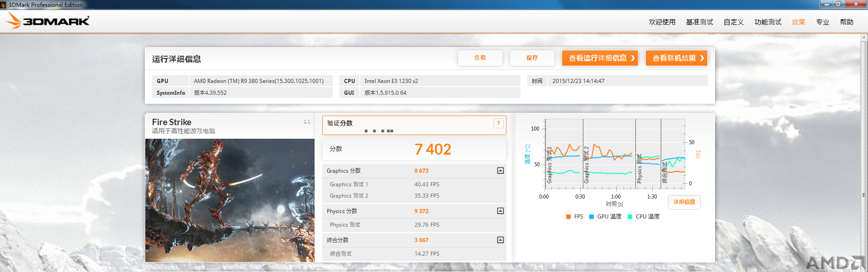Viewport: 868px width, 272px height.
Task: Click the 3DMark app icon in title bar
Action: 3,5
